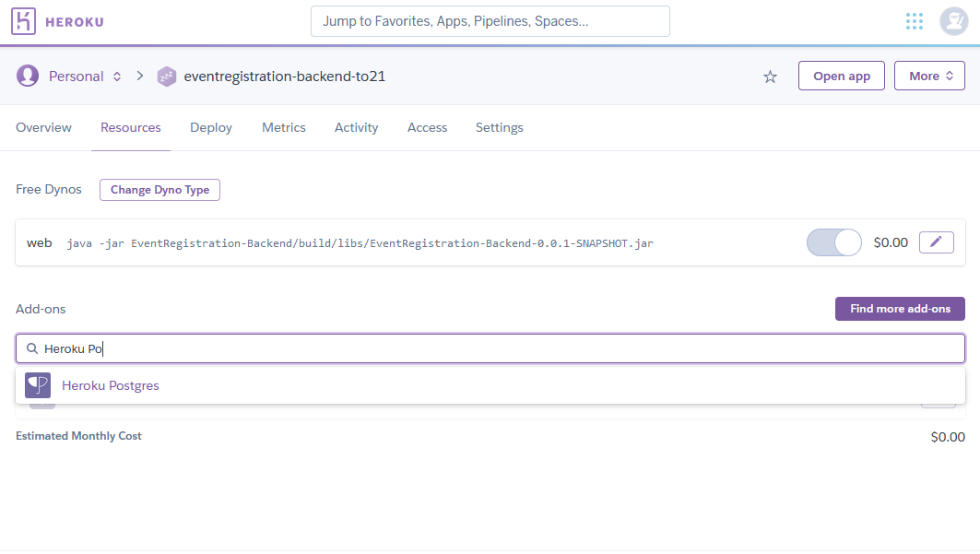Select Heroku Postgres from suggestions

click(111, 385)
